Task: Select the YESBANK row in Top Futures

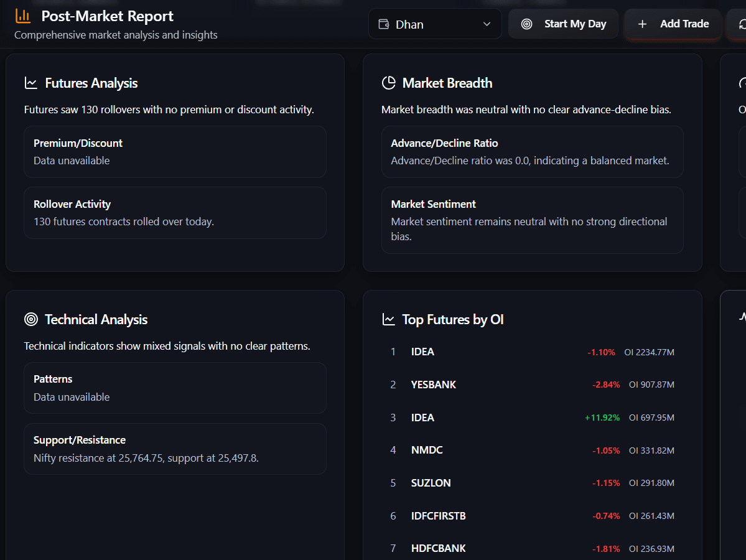Action: [x=532, y=385]
